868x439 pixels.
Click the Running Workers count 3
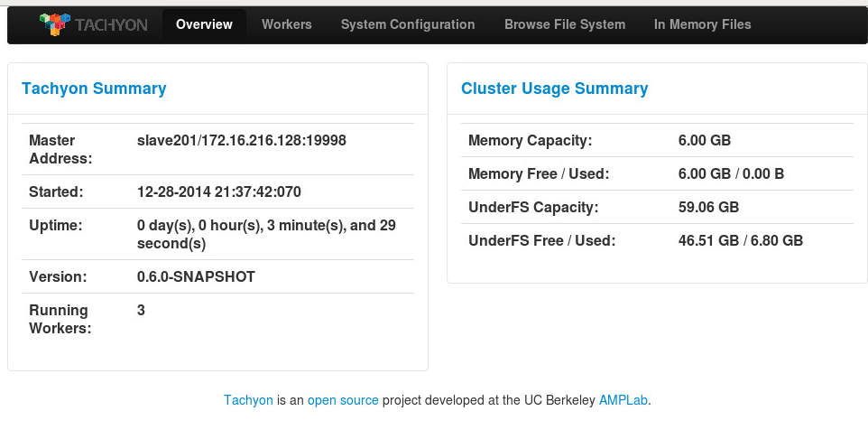(141, 310)
